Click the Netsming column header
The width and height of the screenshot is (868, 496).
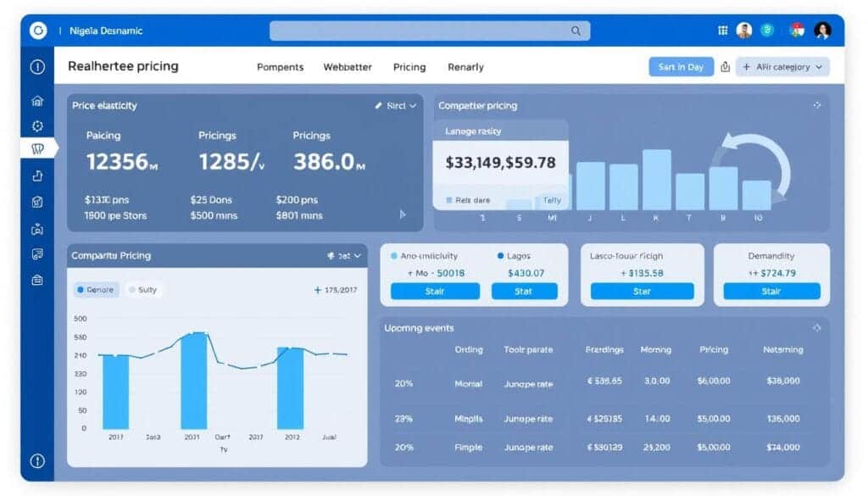tap(782, 349)
